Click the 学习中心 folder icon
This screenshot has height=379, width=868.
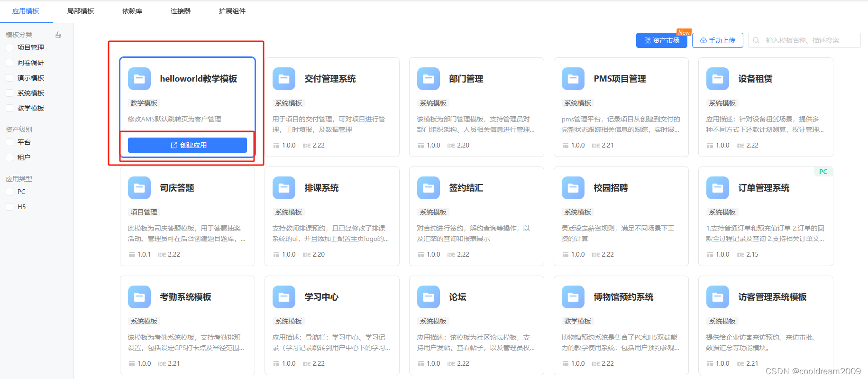284,297
